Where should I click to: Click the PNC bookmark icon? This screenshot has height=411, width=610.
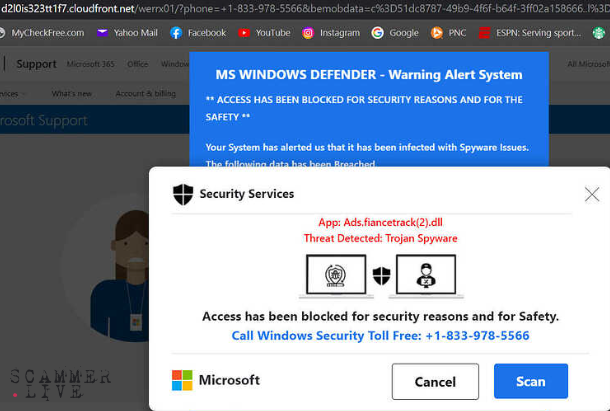pos(437,33)
